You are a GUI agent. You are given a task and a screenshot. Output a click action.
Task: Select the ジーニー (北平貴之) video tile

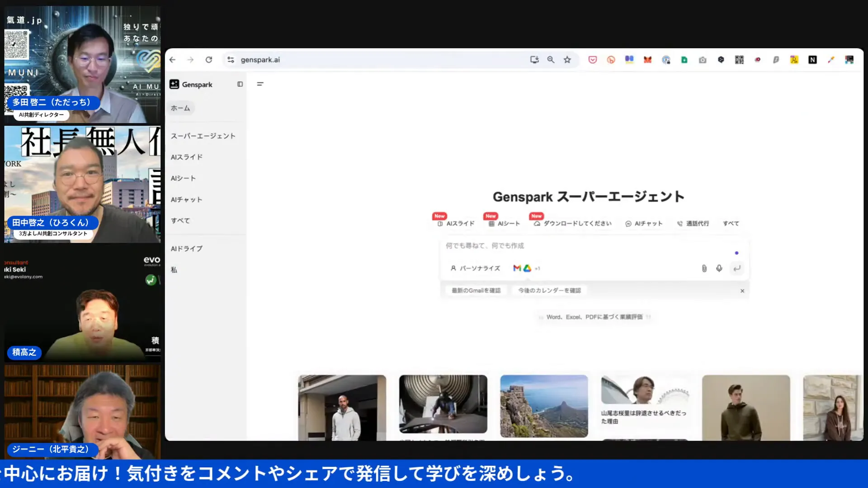coord(82,412)
